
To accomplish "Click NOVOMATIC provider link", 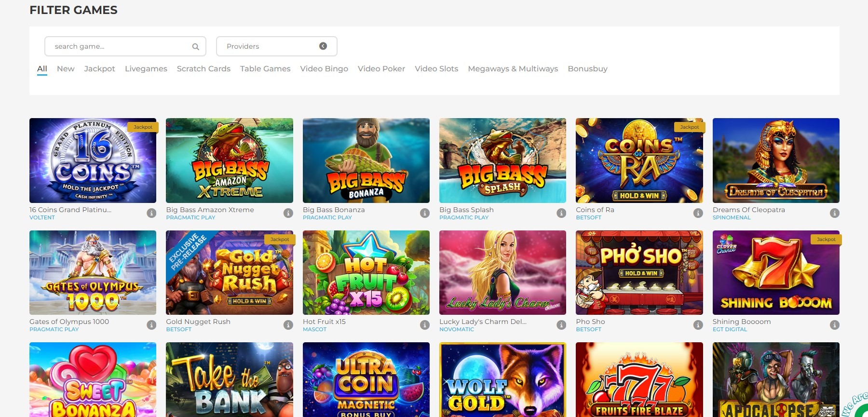I will coord(457,329).
